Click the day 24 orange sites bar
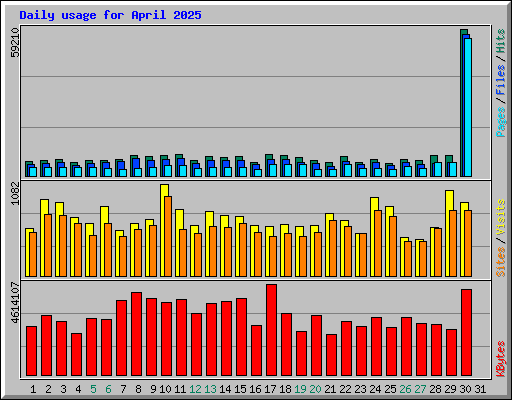Screen dimensions: 512x400 point(378,243)
